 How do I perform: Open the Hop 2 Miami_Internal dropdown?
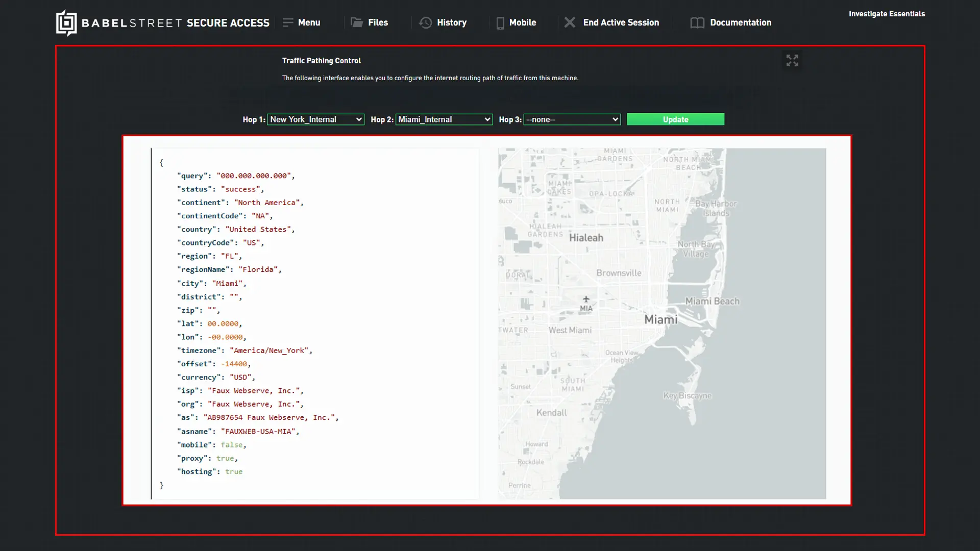click(x=444, y=119)
